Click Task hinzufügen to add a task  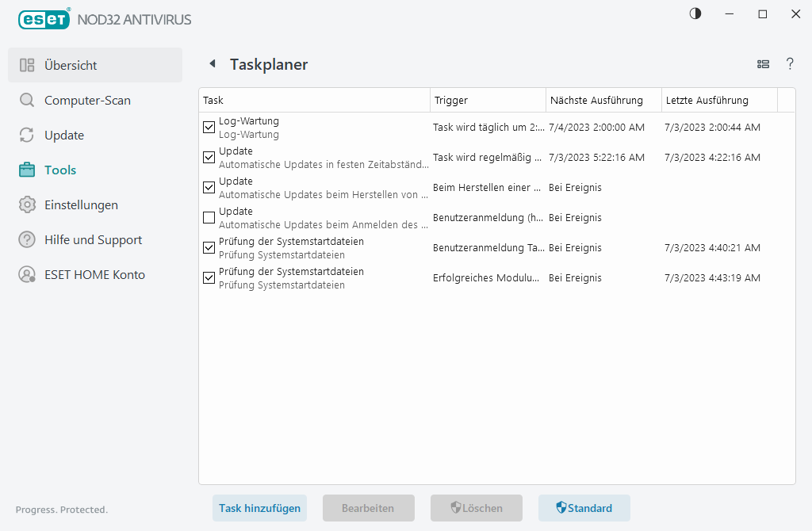259,508
